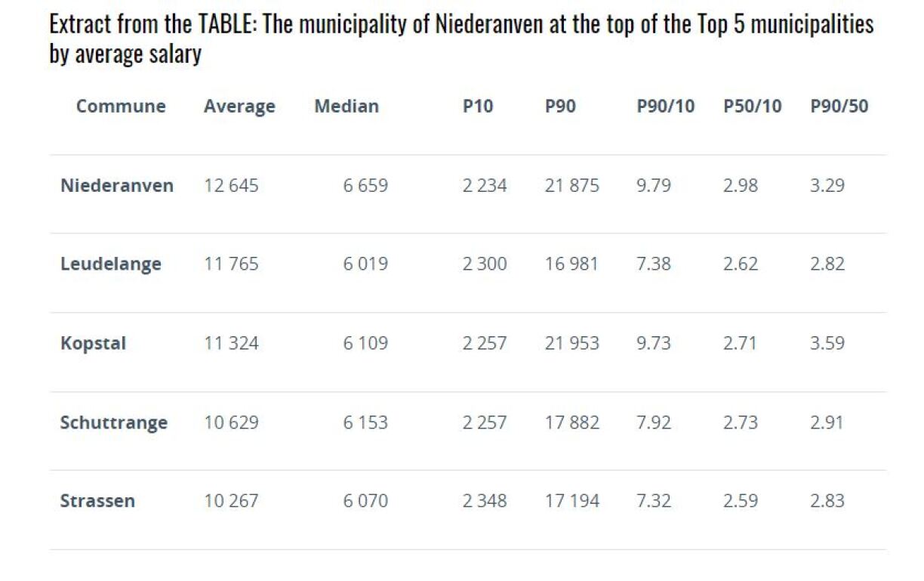This screenshot has width=924, height=581.
Task: Click the Average column header
Action: tap(239, 107)
